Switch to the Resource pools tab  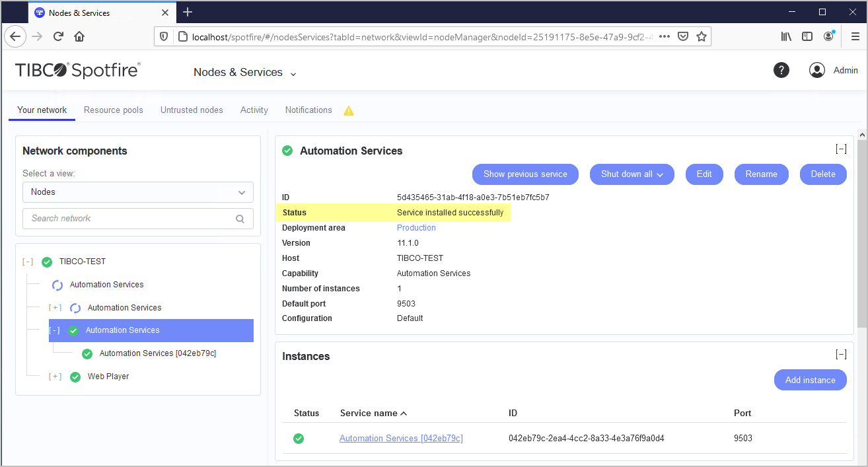click(x=114, y=110)
